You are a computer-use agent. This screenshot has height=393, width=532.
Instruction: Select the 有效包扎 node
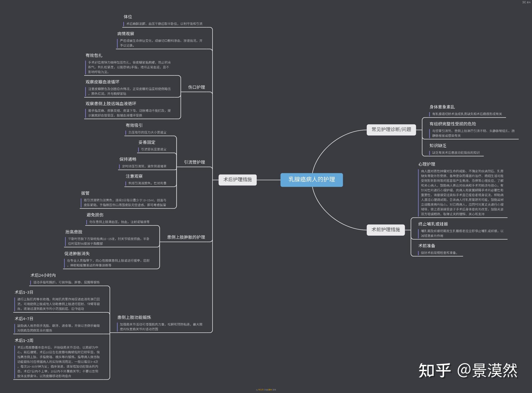[x=94, y=55]
